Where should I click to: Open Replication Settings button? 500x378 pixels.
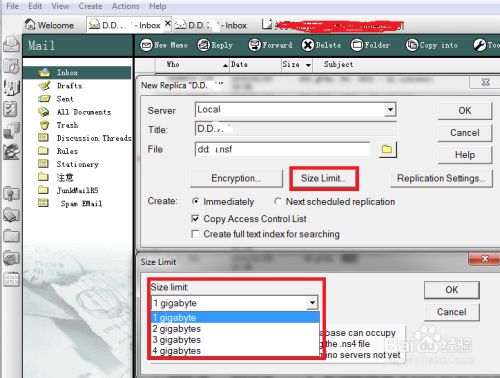pos(441,178)
